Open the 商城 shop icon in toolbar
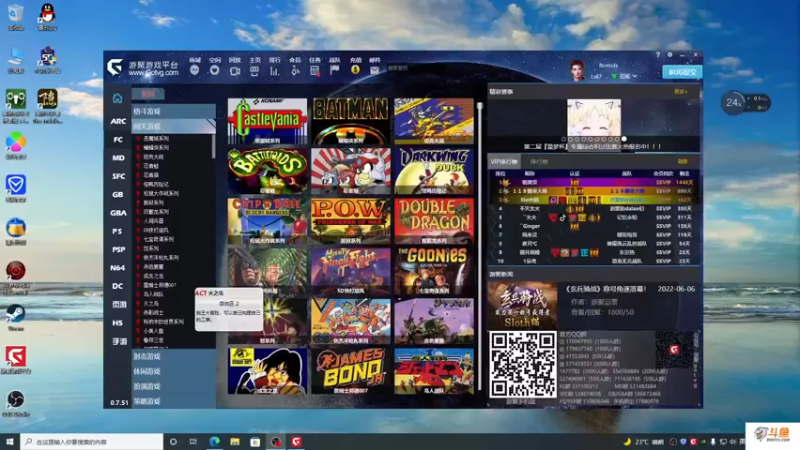The height and width of the screenshot is (450, 800). pyautogui.click(x=194, y=70)
